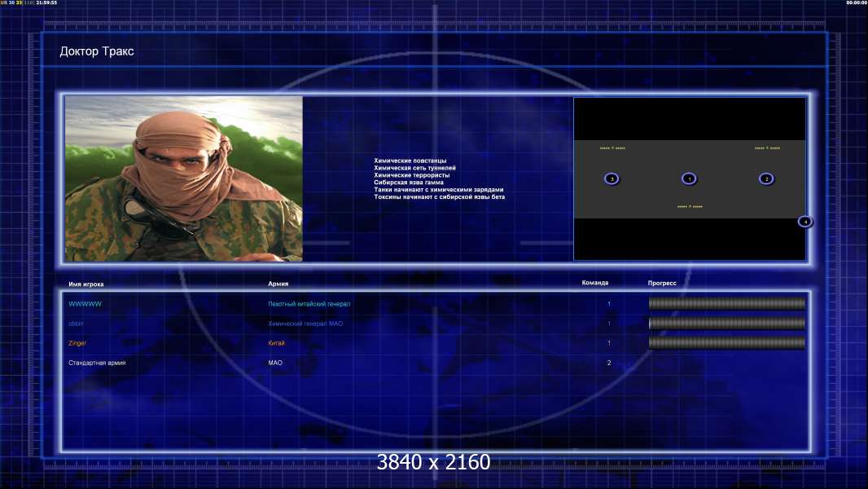
Task: Click the Zinger player loading progress bar
Action: point(726,343)
